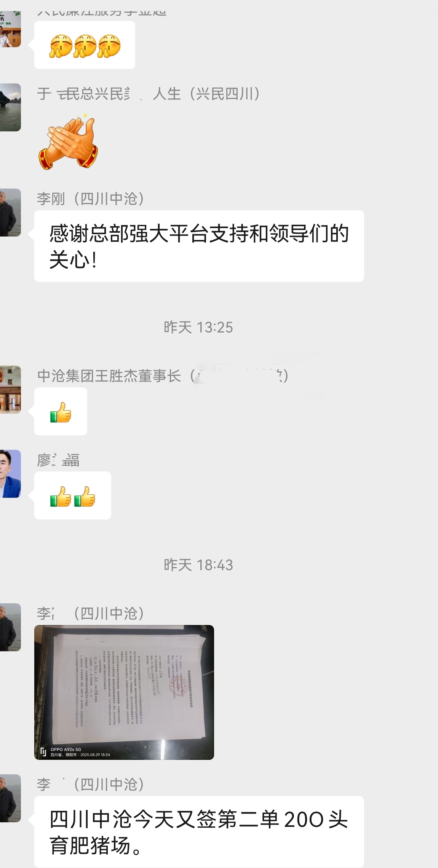Screen dimensions: 438x868
Task: Open avatar beside the contract photo
Action: 10,627
